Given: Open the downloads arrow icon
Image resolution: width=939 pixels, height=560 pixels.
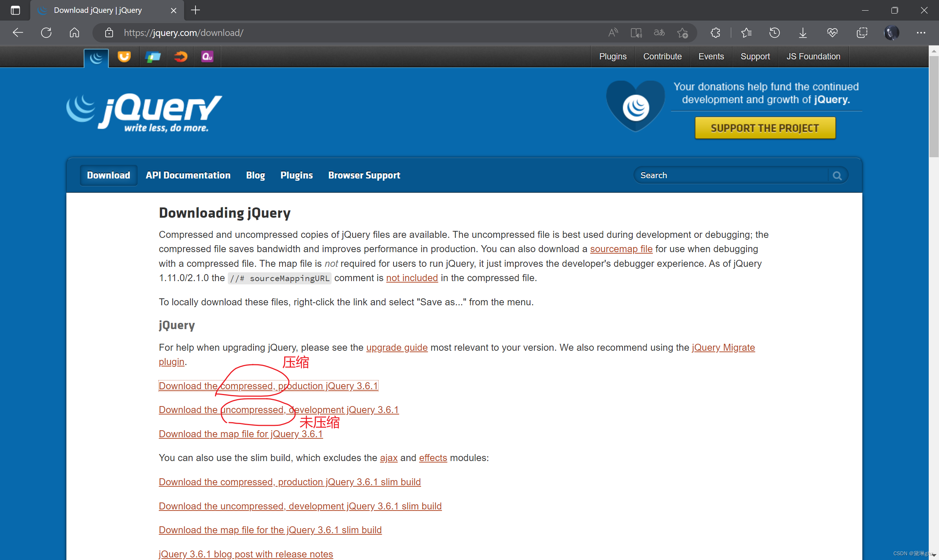Looking at the screenshot, I should pos(803,33).
